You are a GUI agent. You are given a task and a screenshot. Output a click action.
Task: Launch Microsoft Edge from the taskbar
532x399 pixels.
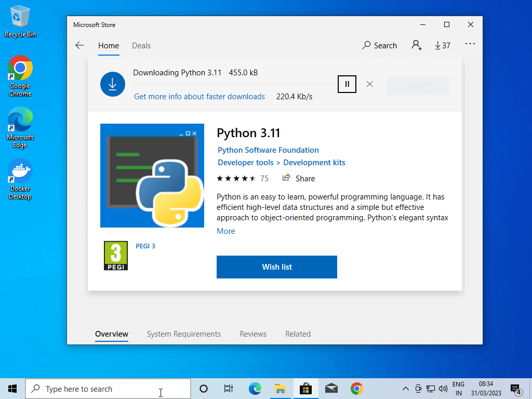255,389
